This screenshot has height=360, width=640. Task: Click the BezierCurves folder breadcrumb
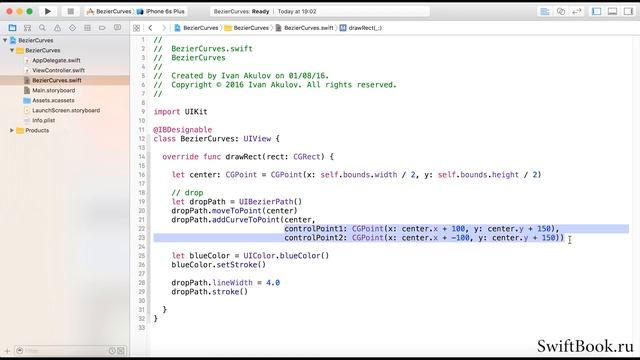click(x=247, y=28)
